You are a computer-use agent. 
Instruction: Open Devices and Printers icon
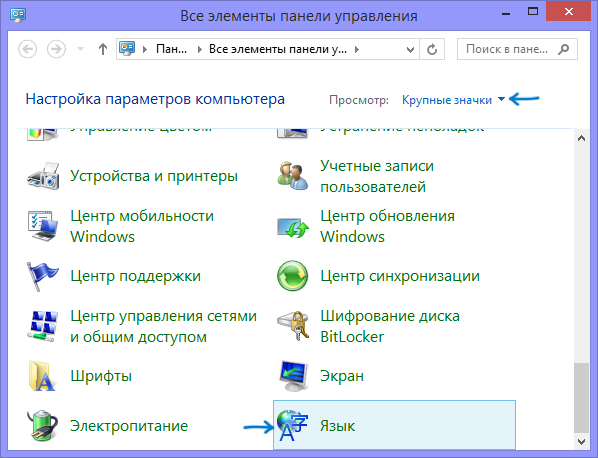click(43, 176)
